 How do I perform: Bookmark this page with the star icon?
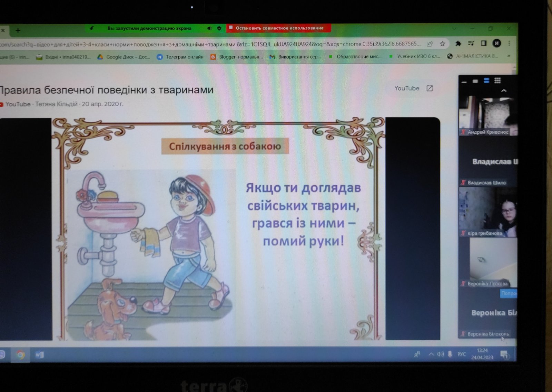tap(442, 44)
